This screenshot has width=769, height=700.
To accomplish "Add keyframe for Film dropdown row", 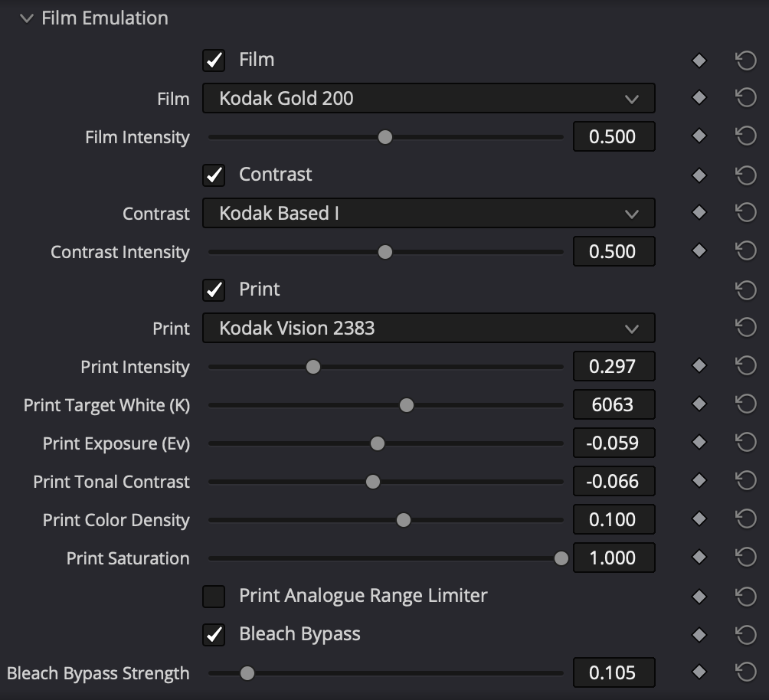I will [x=699, y=97].
